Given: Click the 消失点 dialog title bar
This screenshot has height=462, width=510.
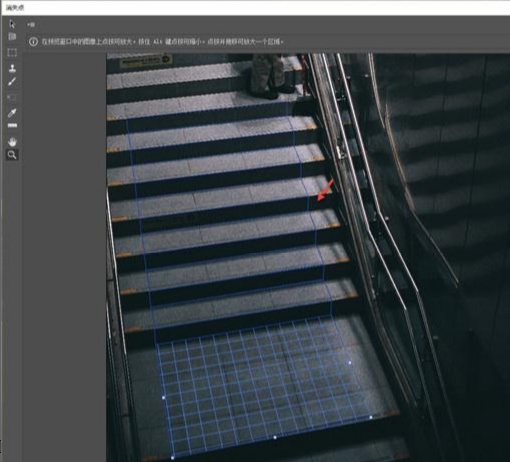Looking at the screenshot, I should [x=255, y=8].
